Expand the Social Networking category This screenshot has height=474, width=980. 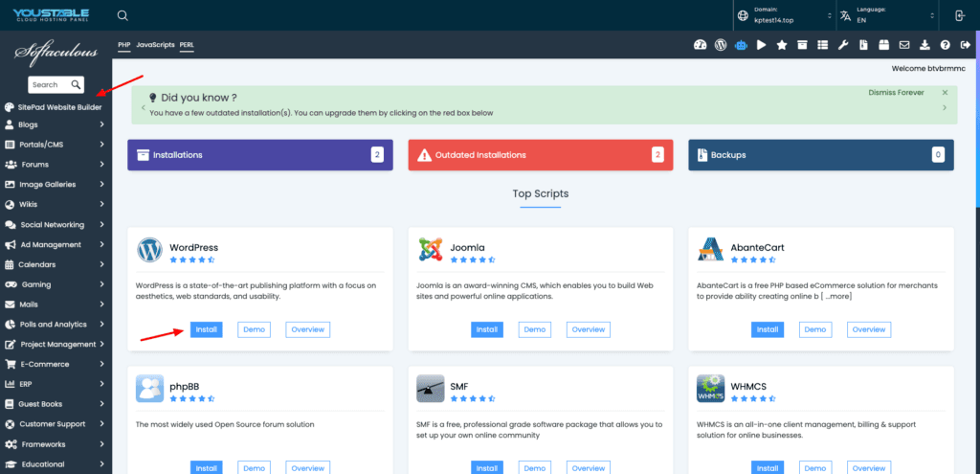(x=56, y=224)
